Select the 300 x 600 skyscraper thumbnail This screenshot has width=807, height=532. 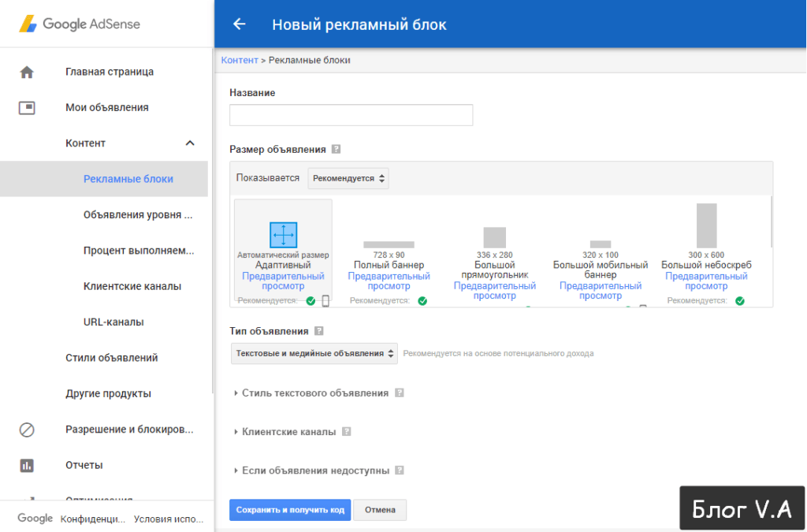tap(706, 226)
